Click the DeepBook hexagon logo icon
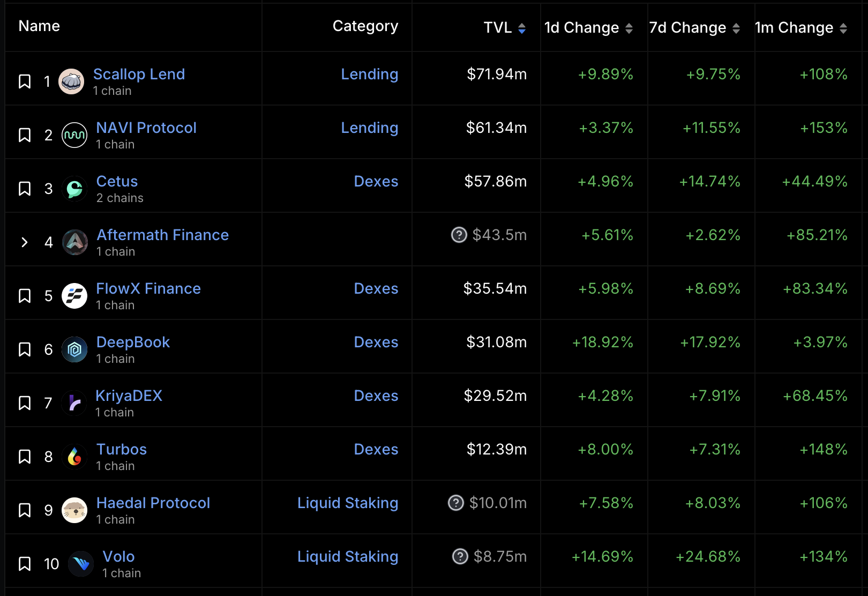The image size is (868, 596). coord(74,349)
